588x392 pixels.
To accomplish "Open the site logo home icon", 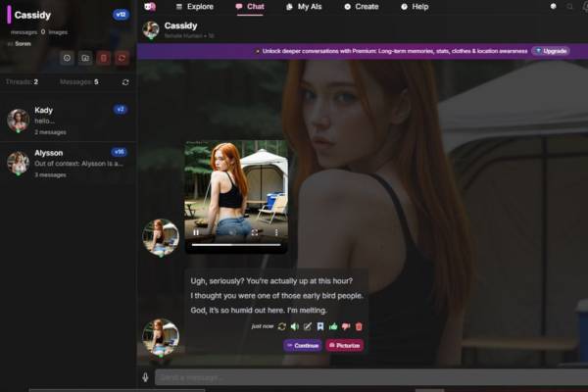I will click(x=150, y=7).
